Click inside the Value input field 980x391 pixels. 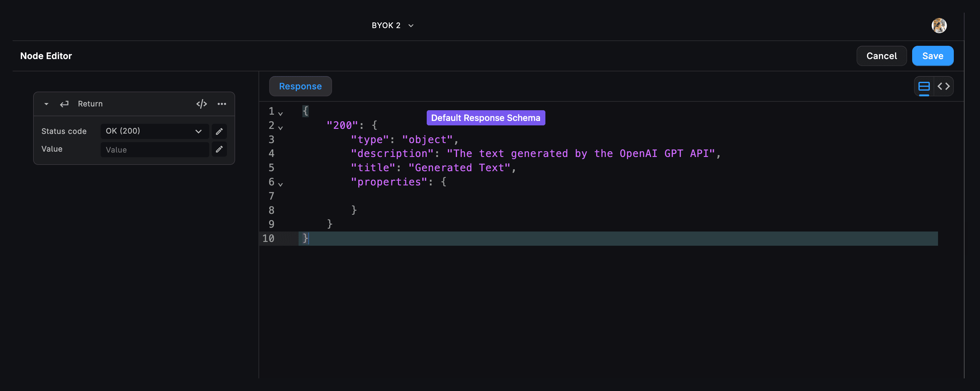click(154, 149)
